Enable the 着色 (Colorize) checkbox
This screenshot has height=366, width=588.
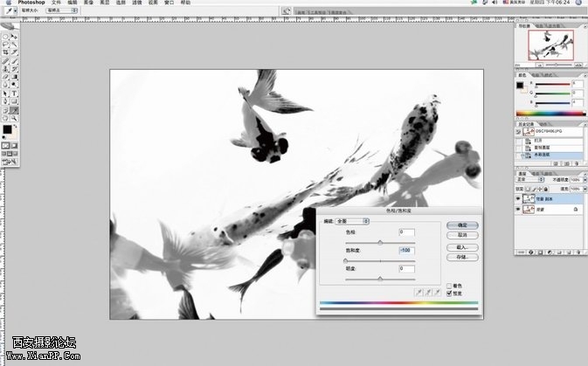point(449,286)
